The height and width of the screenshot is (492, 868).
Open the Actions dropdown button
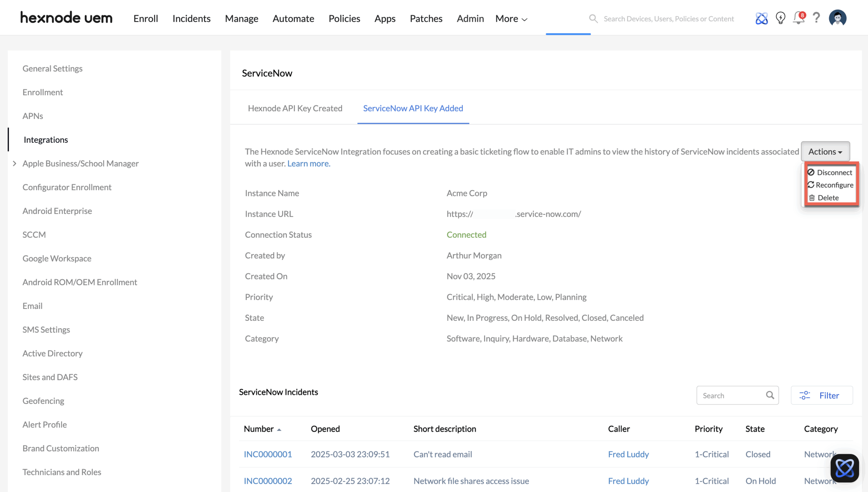(x=825, y=152)
